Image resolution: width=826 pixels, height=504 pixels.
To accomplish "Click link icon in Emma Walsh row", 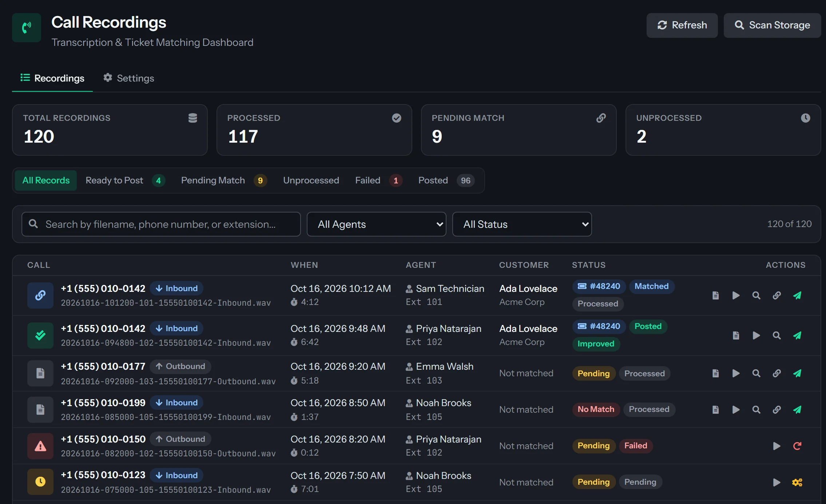I will click(x=777, y=373).
